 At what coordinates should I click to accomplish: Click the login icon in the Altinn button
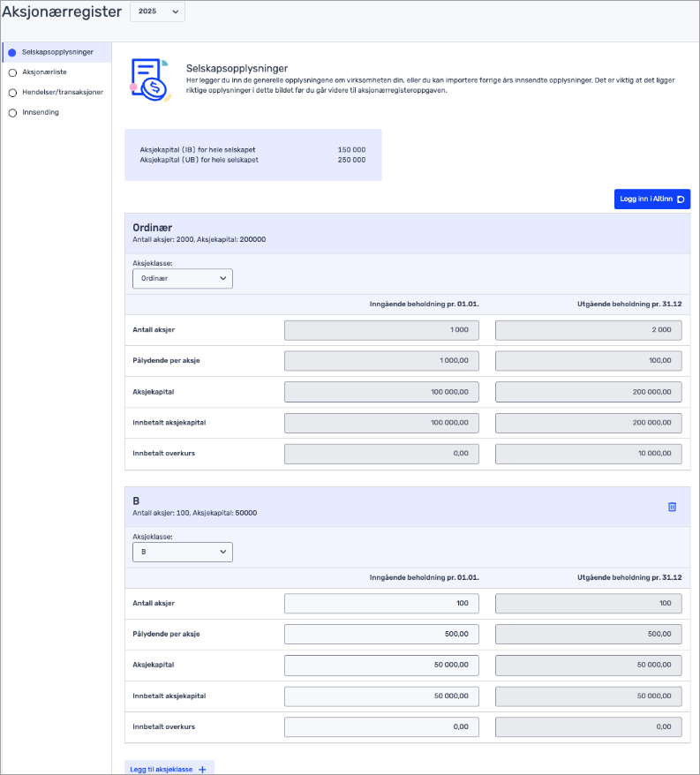(680, 199)
